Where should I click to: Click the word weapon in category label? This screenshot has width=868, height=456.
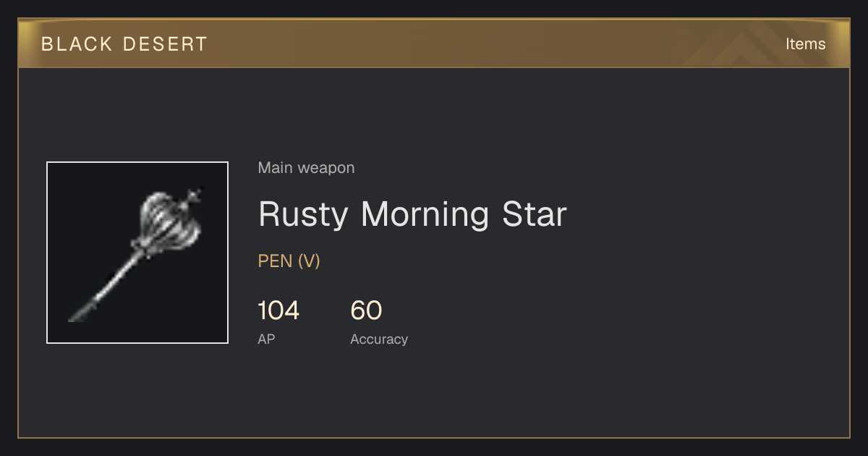pos(327,168)
